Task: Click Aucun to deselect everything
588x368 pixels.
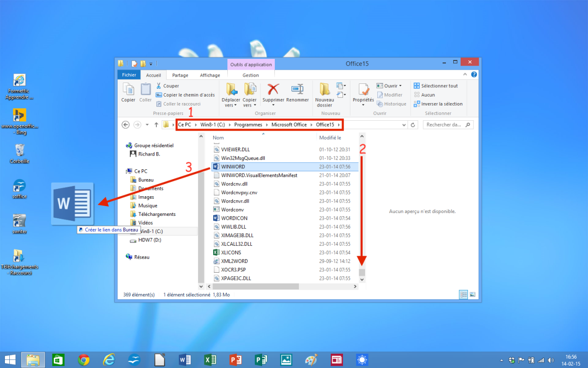Action: 424,95
